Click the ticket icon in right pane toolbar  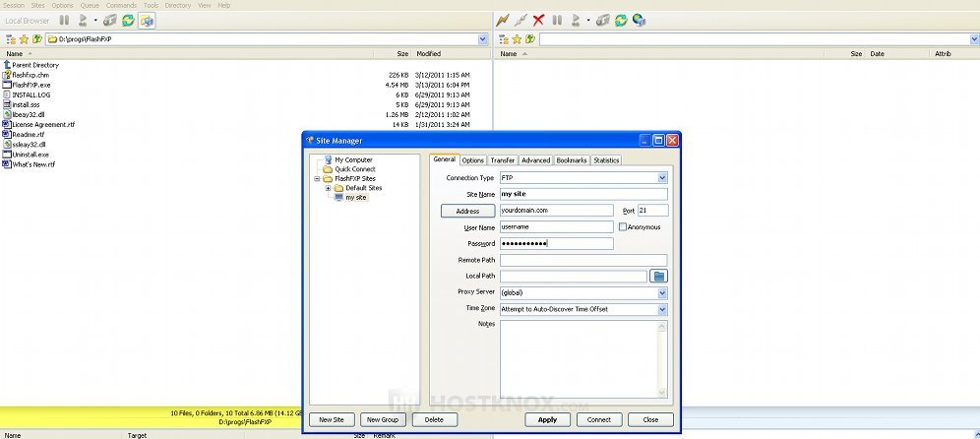pyautogui.click(x=602, y=21)
